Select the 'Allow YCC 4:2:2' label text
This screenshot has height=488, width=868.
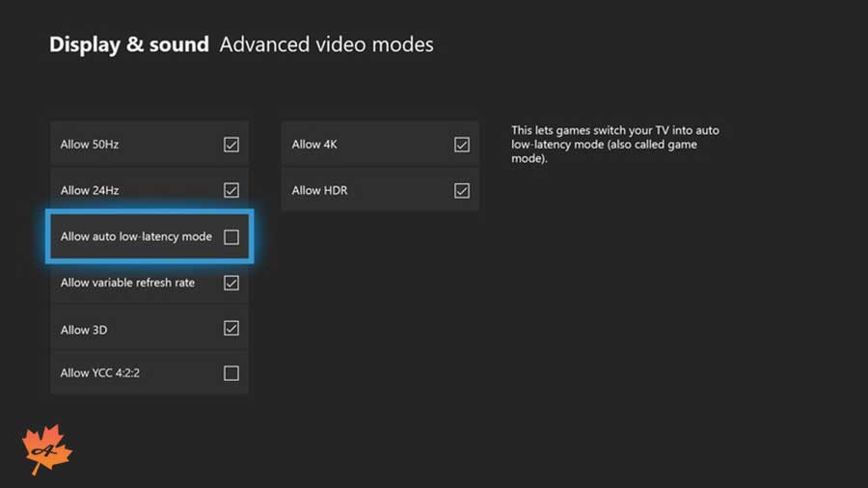pyautogui.click(x=99, y=373)
